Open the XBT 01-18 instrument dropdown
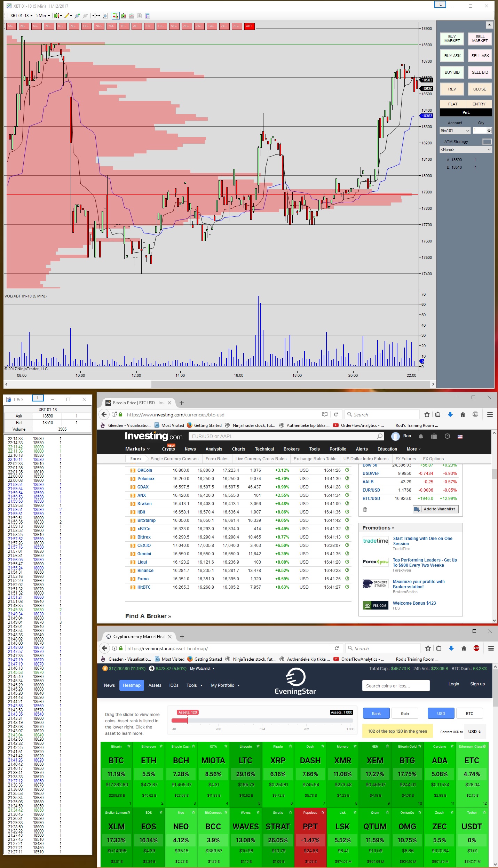The image size is (498, 868). (21, 16)
